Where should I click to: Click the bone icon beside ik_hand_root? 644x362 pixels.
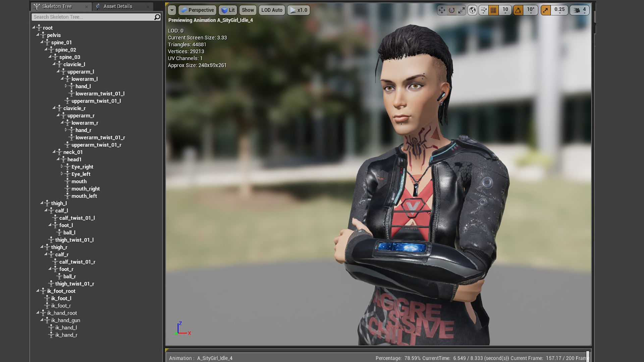tap(43, 313)
